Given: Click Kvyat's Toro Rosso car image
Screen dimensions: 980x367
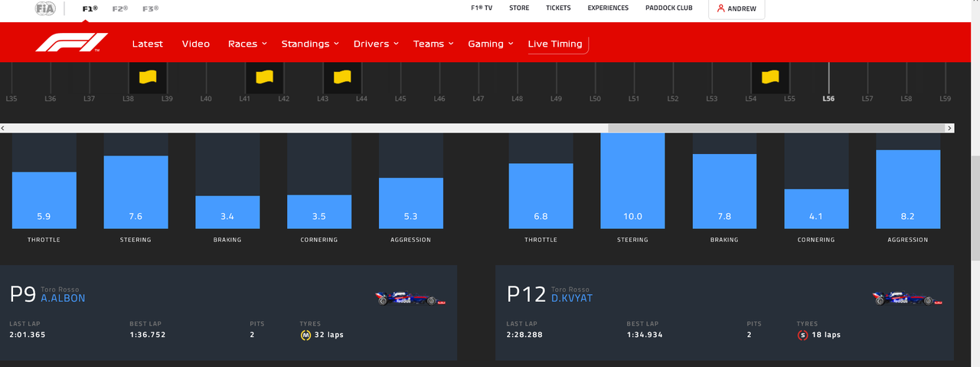Looking at the screenshot, I should coord(906,297).
